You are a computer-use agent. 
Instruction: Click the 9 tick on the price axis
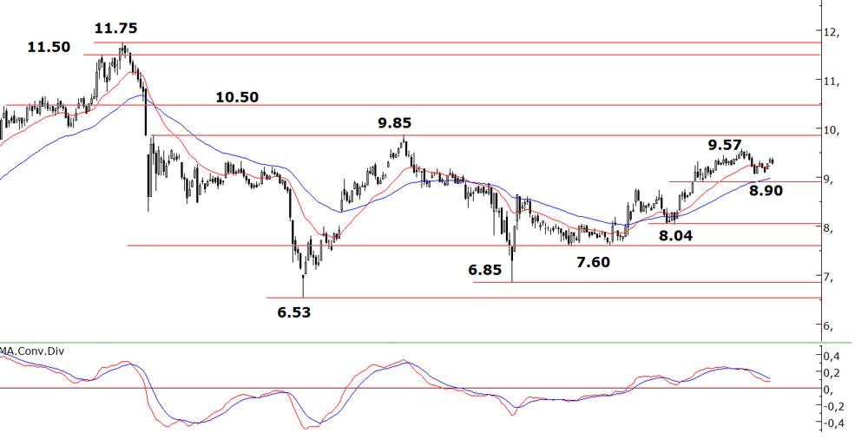pyautogui.click(x=827, y=179)
